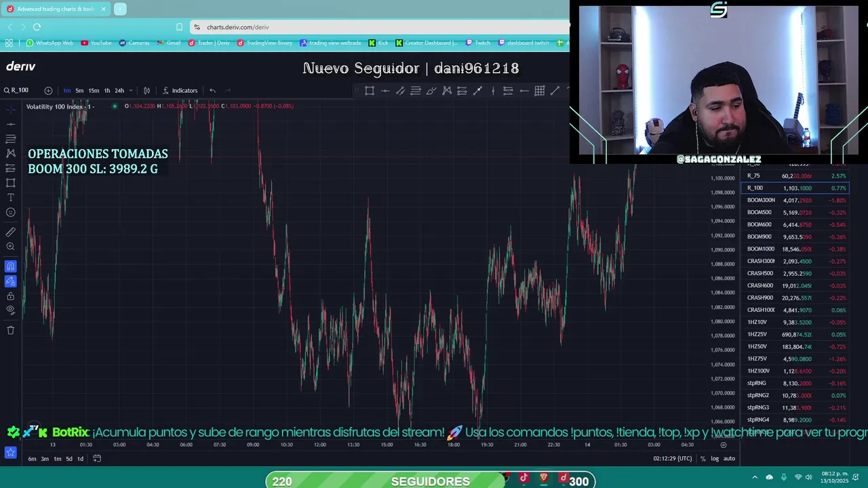Open the WhatsApp Web bookmark

click(50, 43)
